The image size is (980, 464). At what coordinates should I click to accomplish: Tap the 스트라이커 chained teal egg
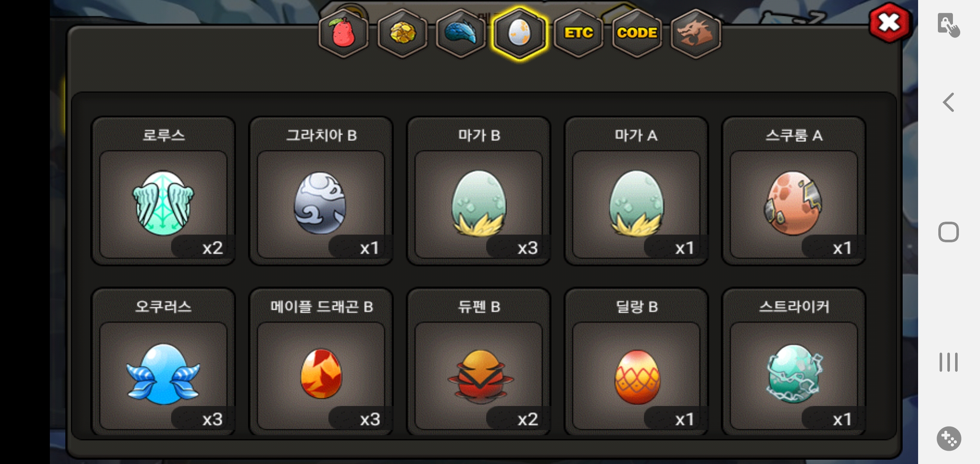(x=794, y=362)
